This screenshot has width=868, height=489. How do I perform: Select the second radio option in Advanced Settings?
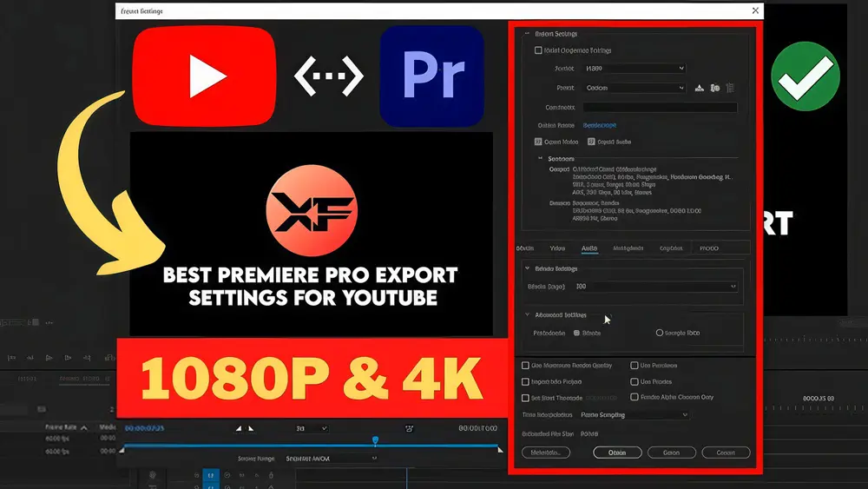pyautogui.click(x=660, y=333)
